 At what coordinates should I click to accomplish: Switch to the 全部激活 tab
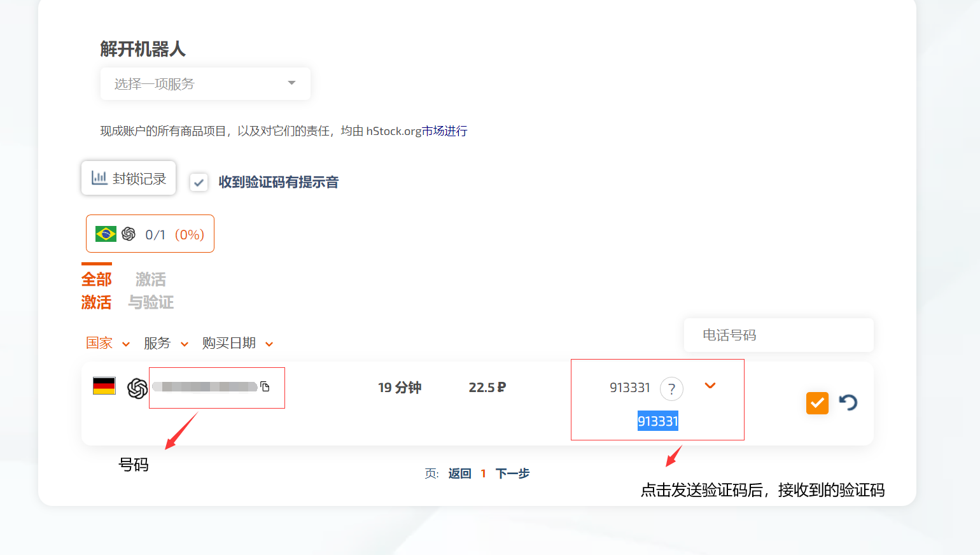(96, 290)
